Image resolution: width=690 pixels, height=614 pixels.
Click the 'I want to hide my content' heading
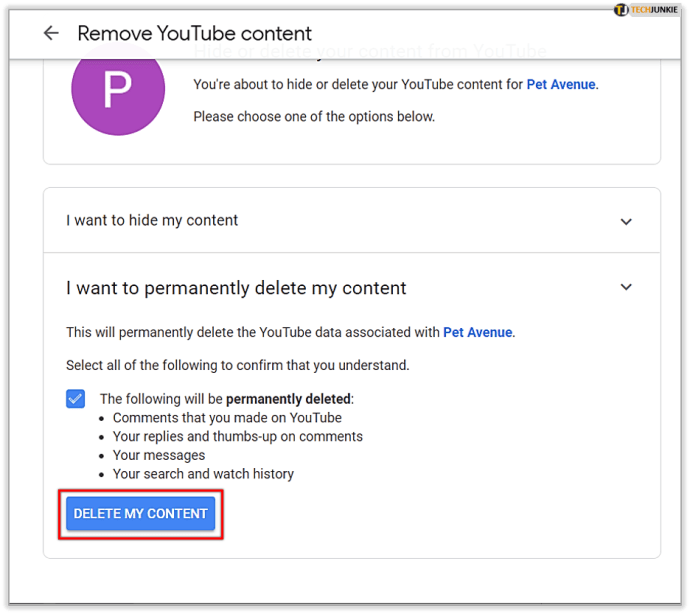[x=152, y=220]
